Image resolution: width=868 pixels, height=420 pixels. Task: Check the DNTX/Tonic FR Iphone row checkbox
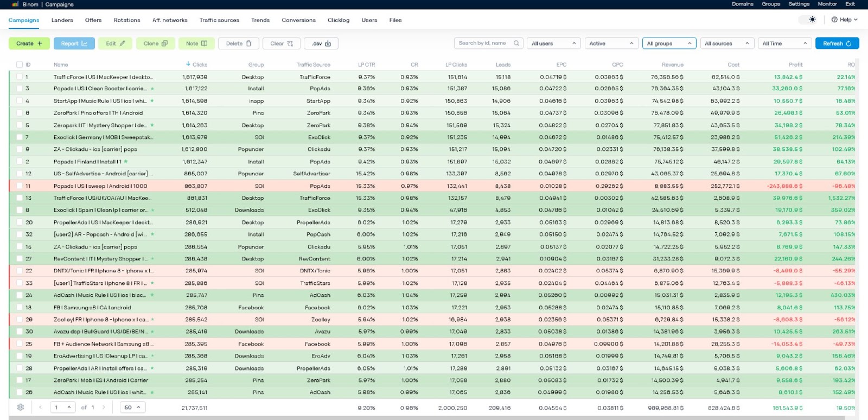point(20,271)
